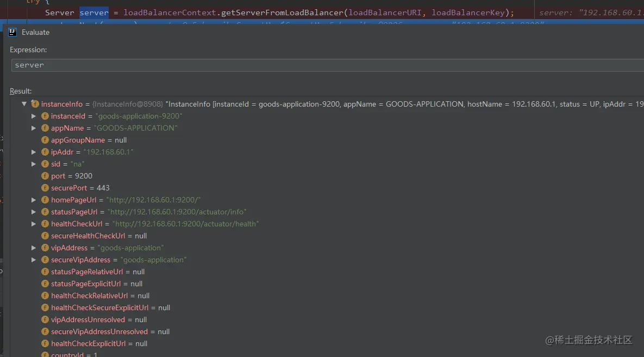
Task: Select the statusPageRelativeUrl = null row
Action: click(98, 272)
